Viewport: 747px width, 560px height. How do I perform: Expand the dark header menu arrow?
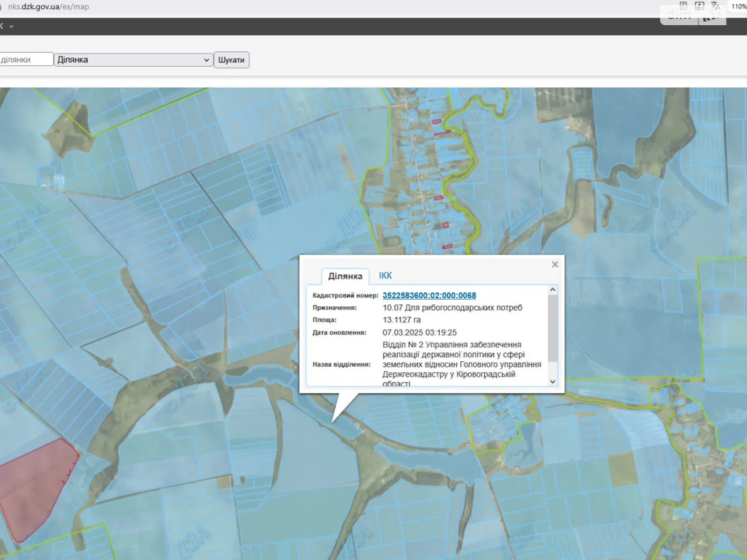point(11,27)
